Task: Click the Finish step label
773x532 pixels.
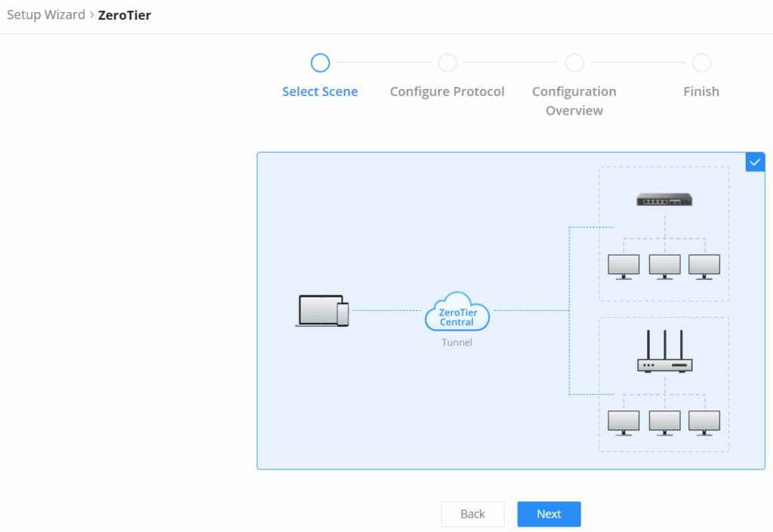Action: pos(701,91)
